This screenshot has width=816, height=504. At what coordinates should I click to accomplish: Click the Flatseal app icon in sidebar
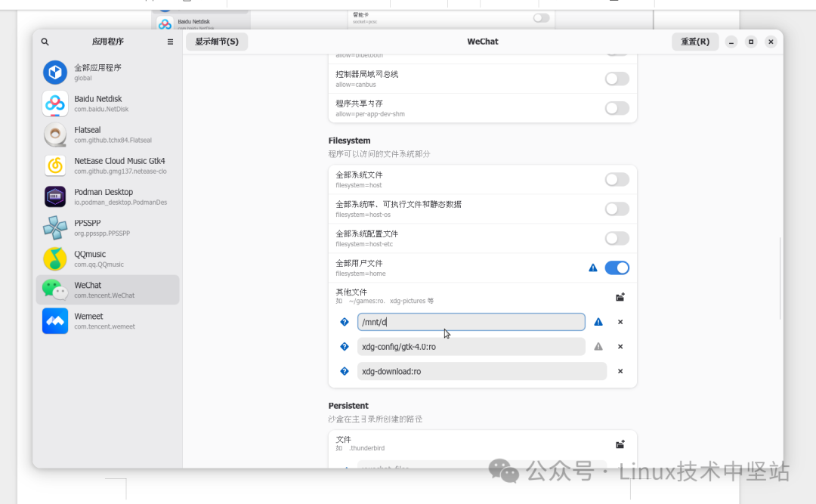(x=54, y=134)
